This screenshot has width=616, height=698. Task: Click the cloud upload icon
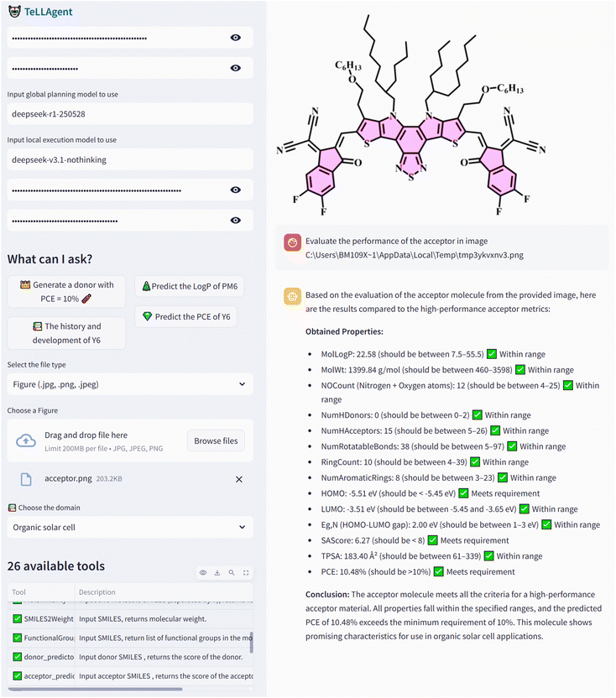26,440
